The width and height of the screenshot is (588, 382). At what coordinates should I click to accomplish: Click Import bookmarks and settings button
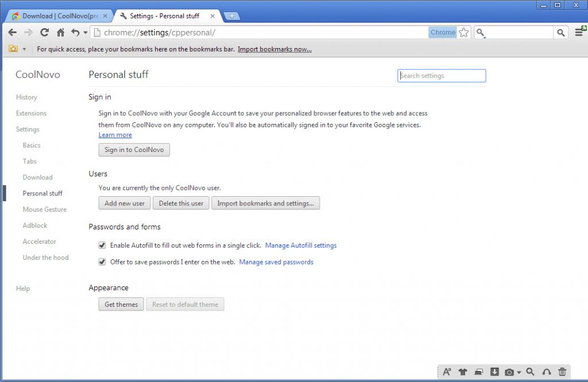265,204
